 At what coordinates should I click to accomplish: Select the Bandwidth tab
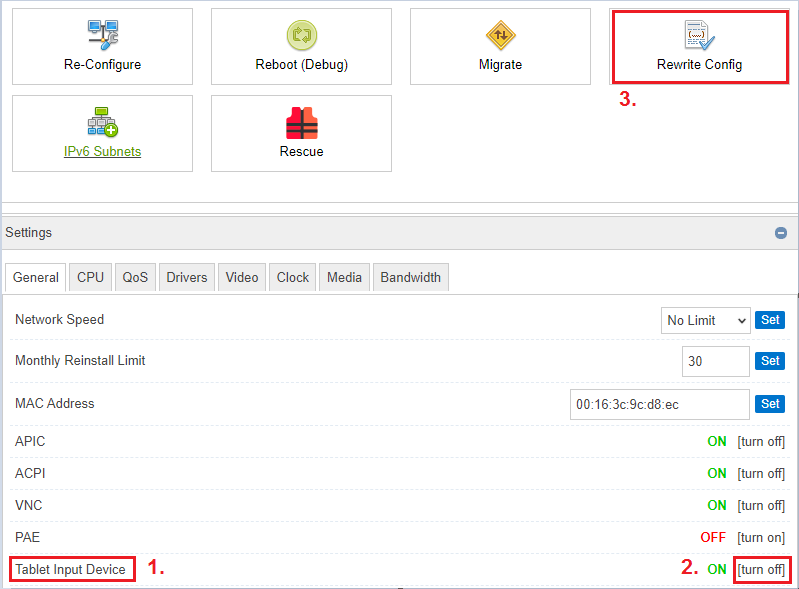(x=410, y=277)
